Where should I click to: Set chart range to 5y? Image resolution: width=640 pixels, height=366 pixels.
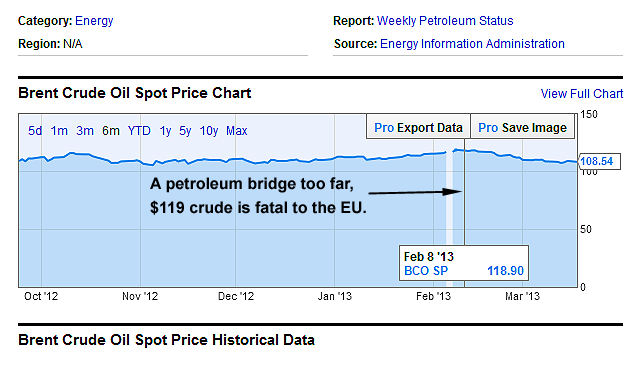[185, 131]
